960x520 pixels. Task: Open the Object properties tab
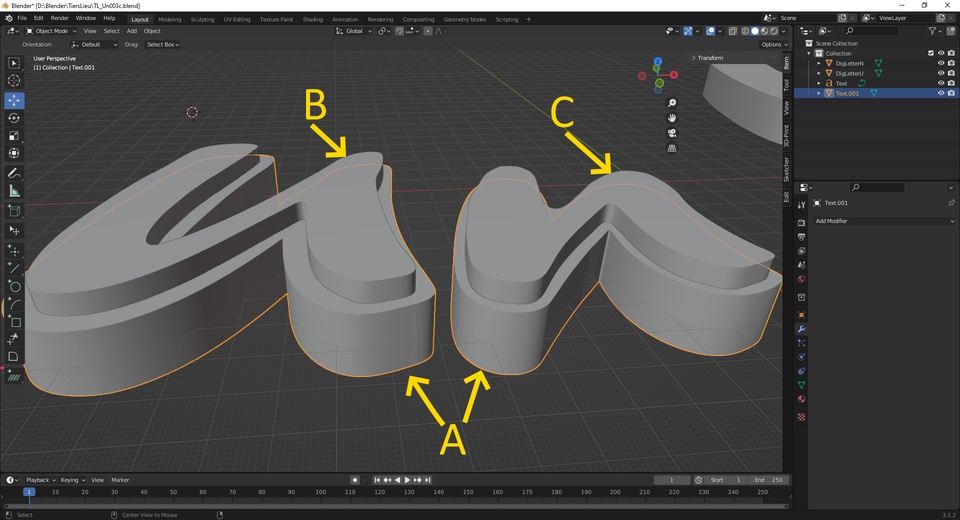tap(801, 315)
